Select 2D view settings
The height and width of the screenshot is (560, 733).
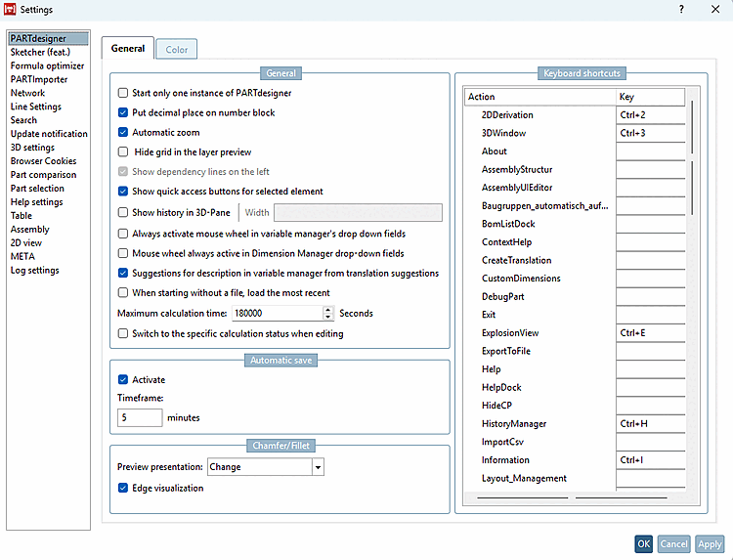coord(26,242)
